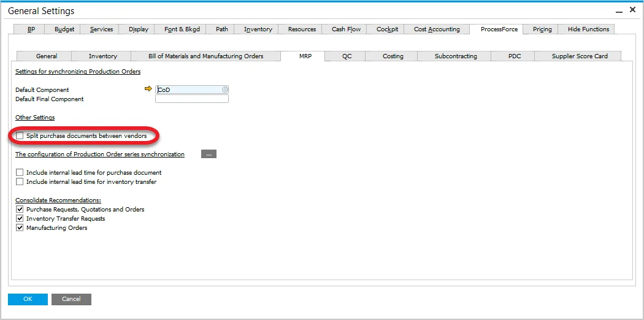Screen dimensions: 644x320
Task: Click the Default Final Component input field
Action: point(191,99)
